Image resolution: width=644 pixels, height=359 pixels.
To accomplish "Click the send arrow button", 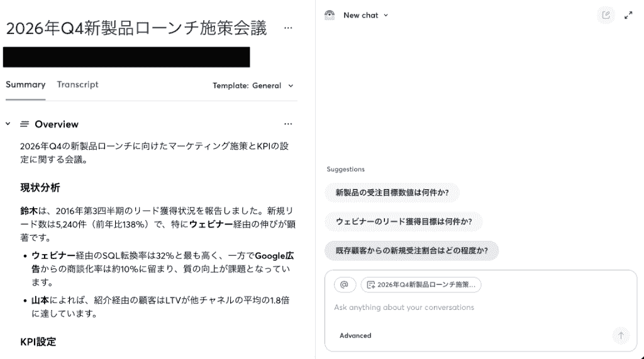I will click(x=621, y=336).
